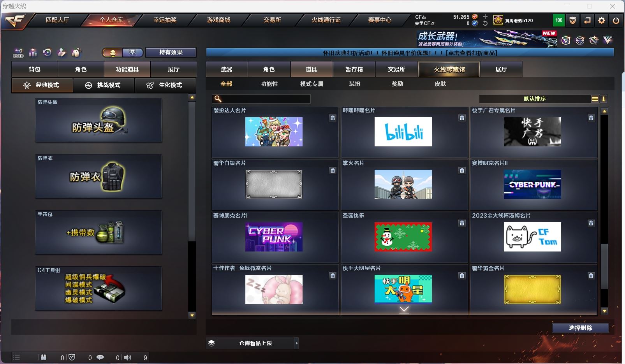Select the 生化模式 mode tab
This screenshot has width=625, height=364.
click(x=165, y=85)
